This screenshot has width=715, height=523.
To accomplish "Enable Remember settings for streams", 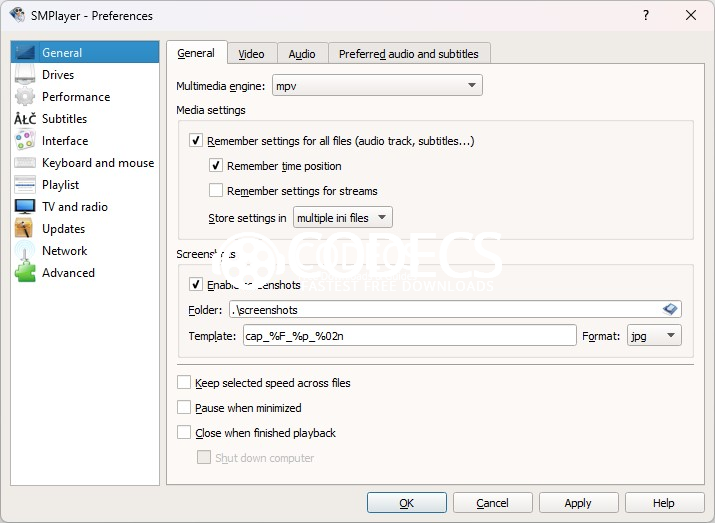I will [216, 190].
